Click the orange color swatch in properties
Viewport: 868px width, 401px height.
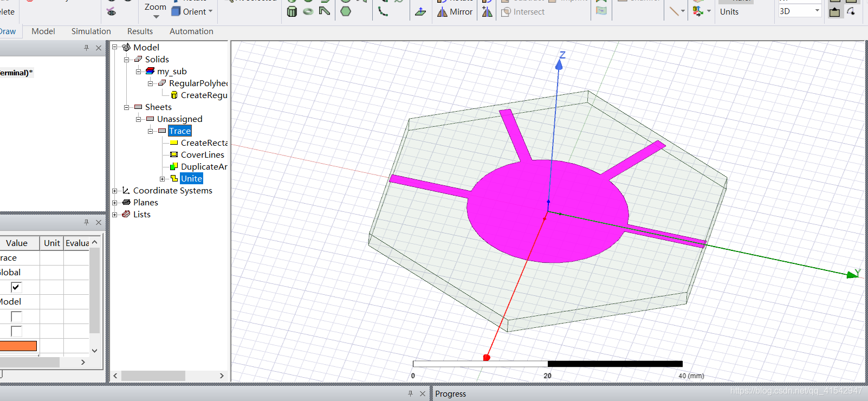coord(18,346)
